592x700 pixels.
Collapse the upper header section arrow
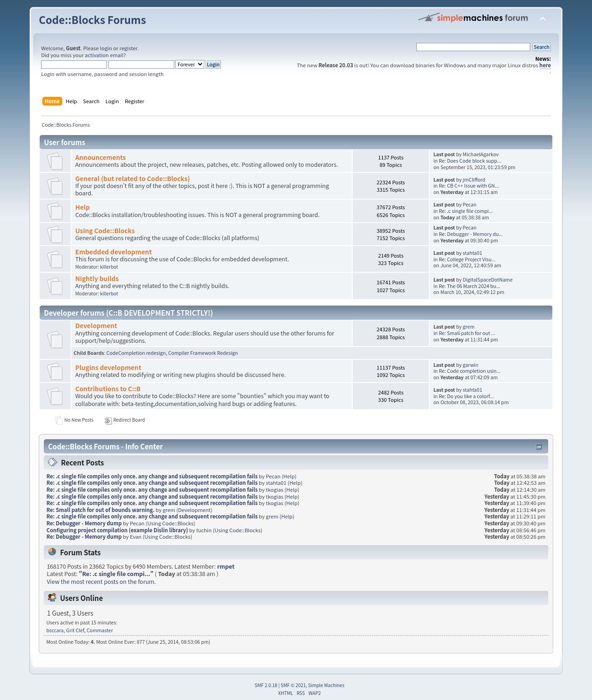(x=543, y=19)
